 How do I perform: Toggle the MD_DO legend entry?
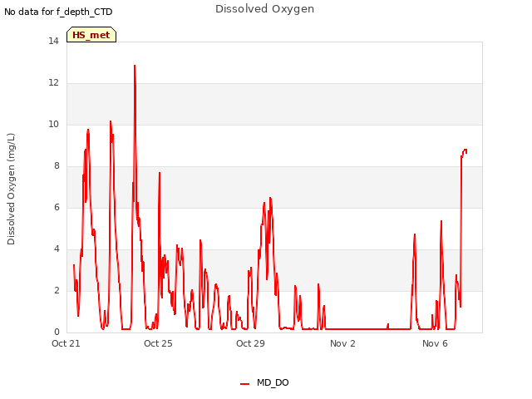pyautogui.click(x=264, y=382)
